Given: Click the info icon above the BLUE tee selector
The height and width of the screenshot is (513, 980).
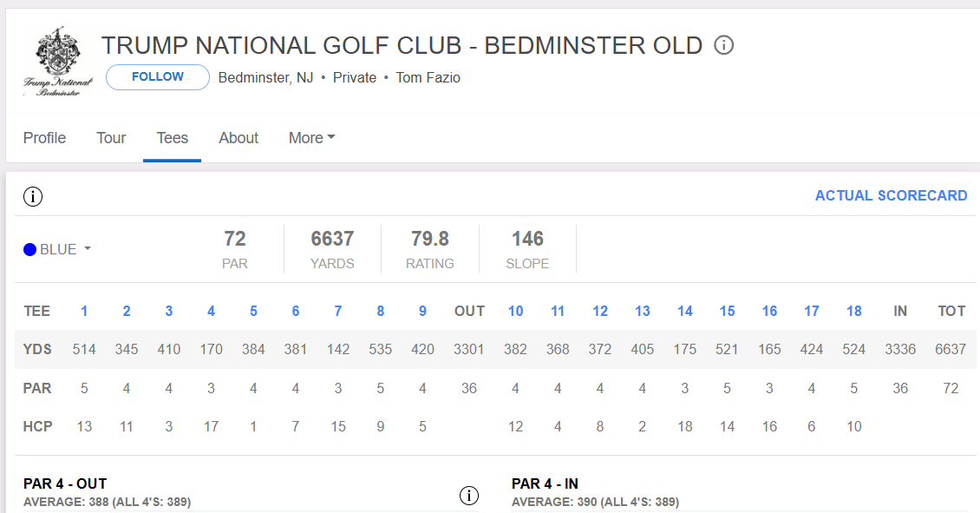Looking at the screenshot, I should [x=33, y=196].
